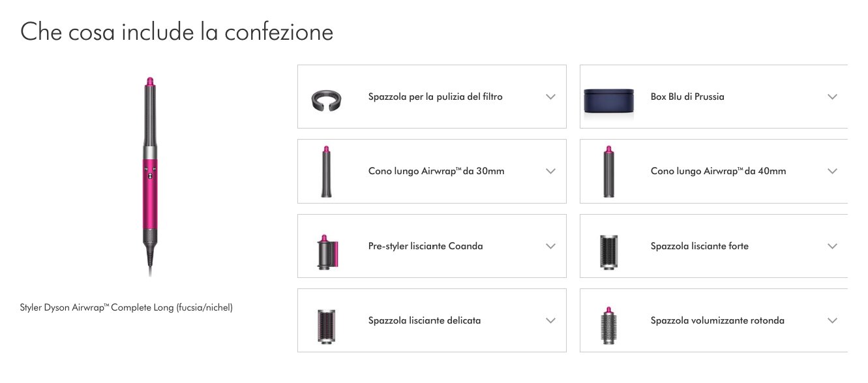Viewport: 868px width, 383px height.
Task: Select the Pre-styler lisciante Coanda label
Action: [425, 247]
